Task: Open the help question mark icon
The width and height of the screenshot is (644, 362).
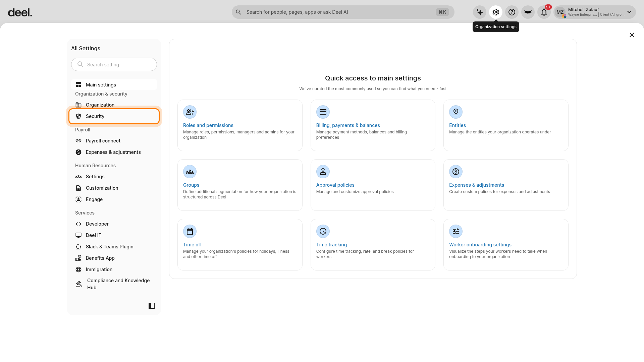Action: pos(512,12)
